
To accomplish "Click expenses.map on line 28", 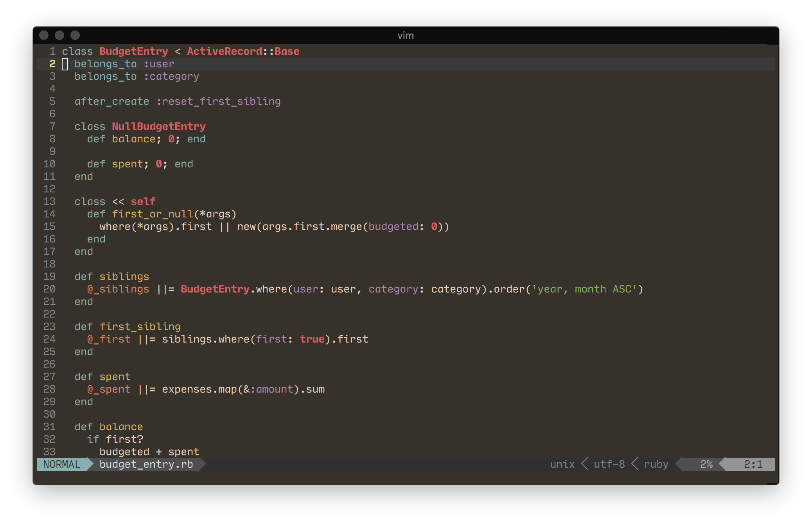I will point(199,389).
